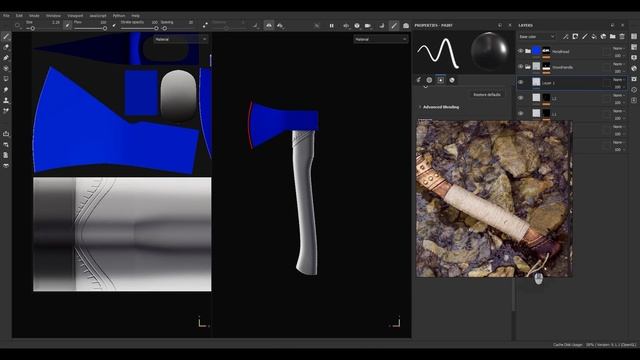Adjust the Flow slider
The width and height of the screenshot is (640, 360).
click(90, 28)
